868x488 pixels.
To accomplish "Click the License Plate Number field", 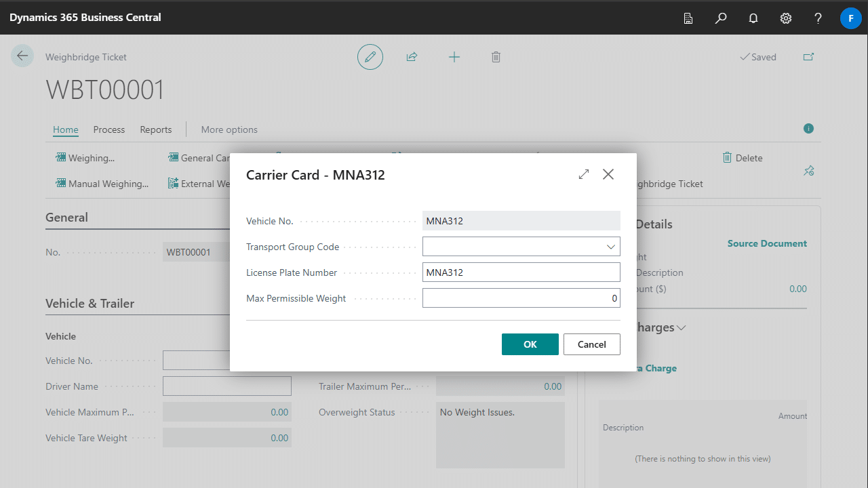I will [x=521, y=272].
